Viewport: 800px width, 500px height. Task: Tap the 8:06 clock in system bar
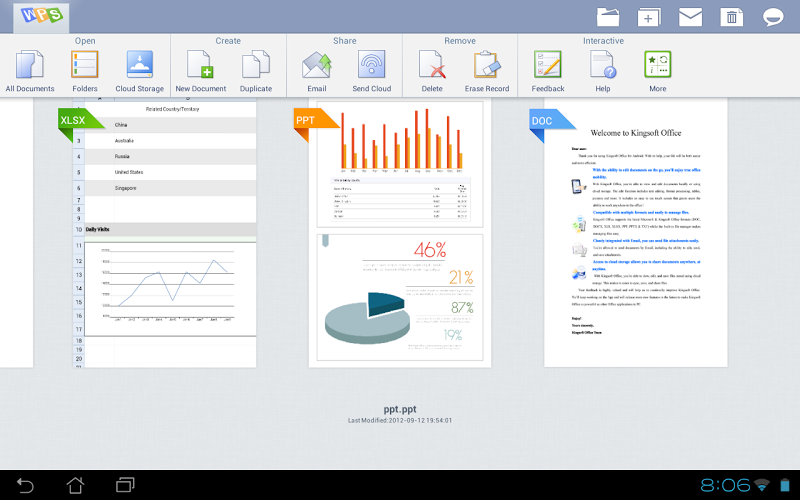click(725, 485)
